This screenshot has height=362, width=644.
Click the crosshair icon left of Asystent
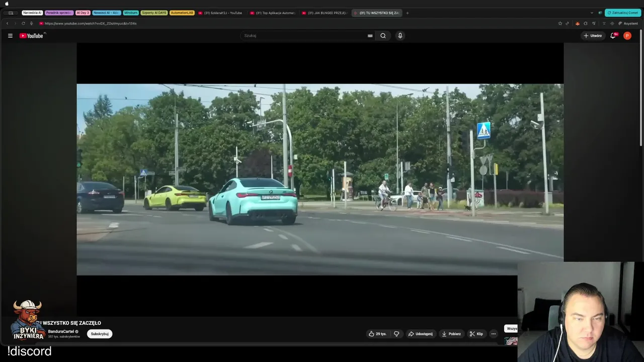pos(612,24)
